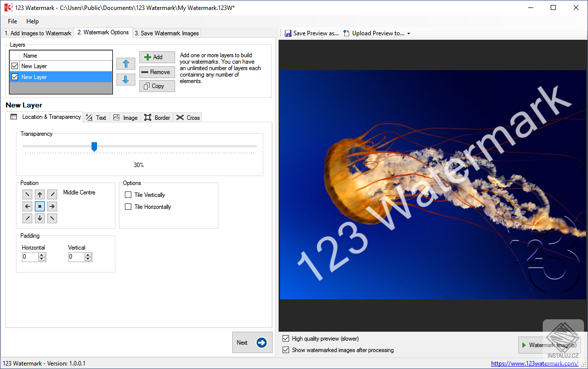This screenshot has height=369, width=588.
Task: Click the Upload Preview icon
Action: coord(347,33)
